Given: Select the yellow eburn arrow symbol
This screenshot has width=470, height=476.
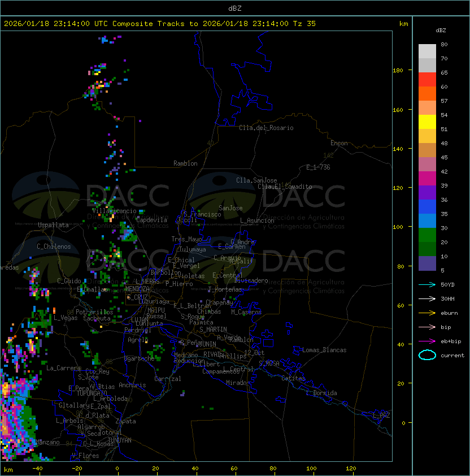Looking at the screenshot, I should [x=427, y=313].
